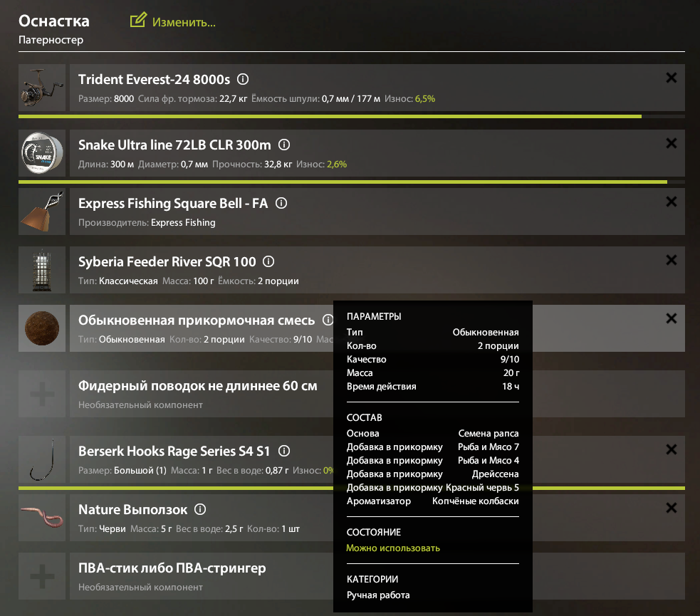Click the Красный червь 5 additive
700x616 pixels.
coord(482,487)
